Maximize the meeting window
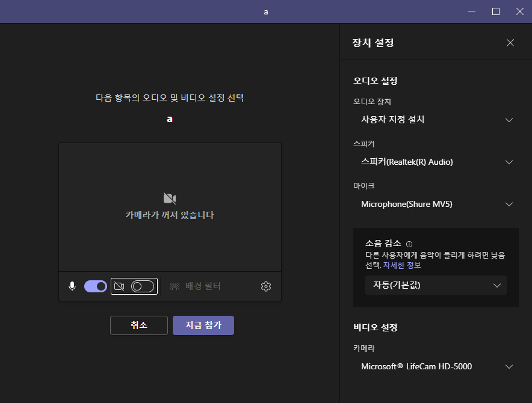This screenshot has height=403, width=532. click(496, 11)
